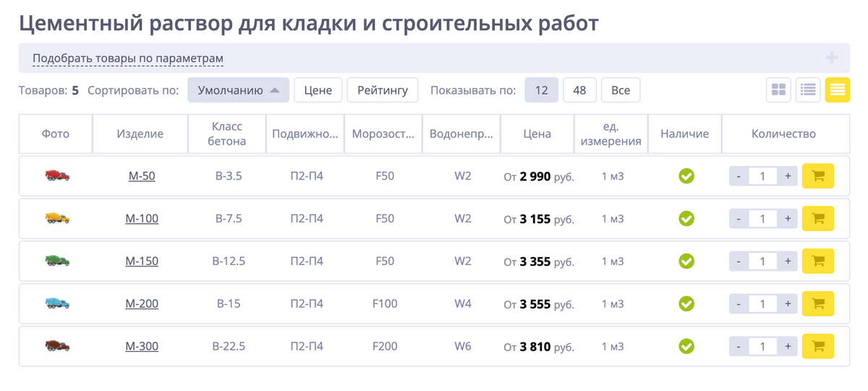The width and height of the screenshot is (868, 391).
Task: Switch to grid tile view icon
Action: 778,90
